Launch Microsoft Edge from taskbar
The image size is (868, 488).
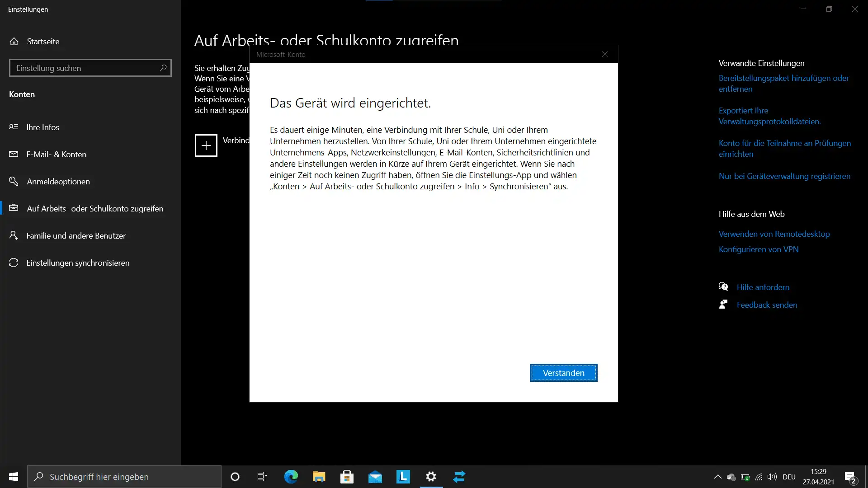click(x=291, y=477)
